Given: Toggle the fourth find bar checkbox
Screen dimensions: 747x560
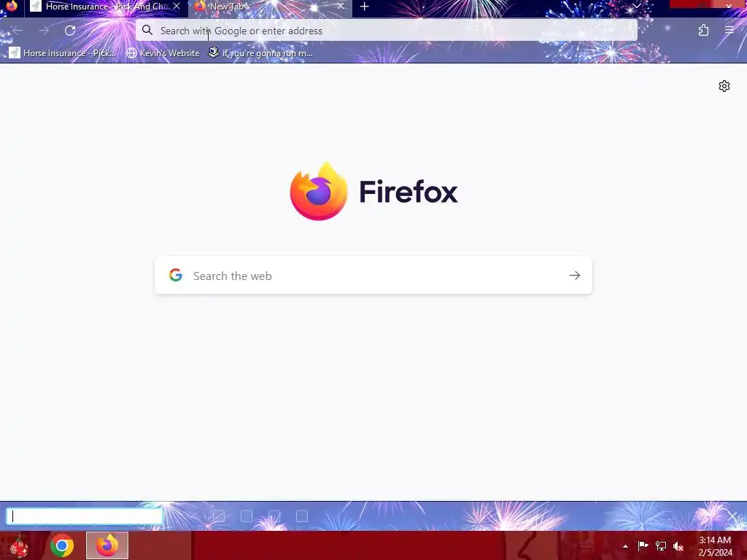Looking at the screenshot, I should 302,516.
